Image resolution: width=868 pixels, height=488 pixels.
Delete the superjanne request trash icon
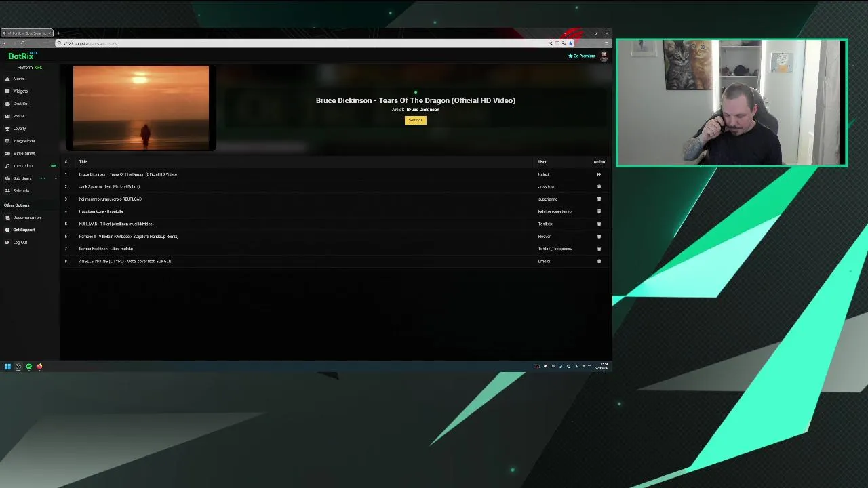pyautogui.click(x=599, y=199)
